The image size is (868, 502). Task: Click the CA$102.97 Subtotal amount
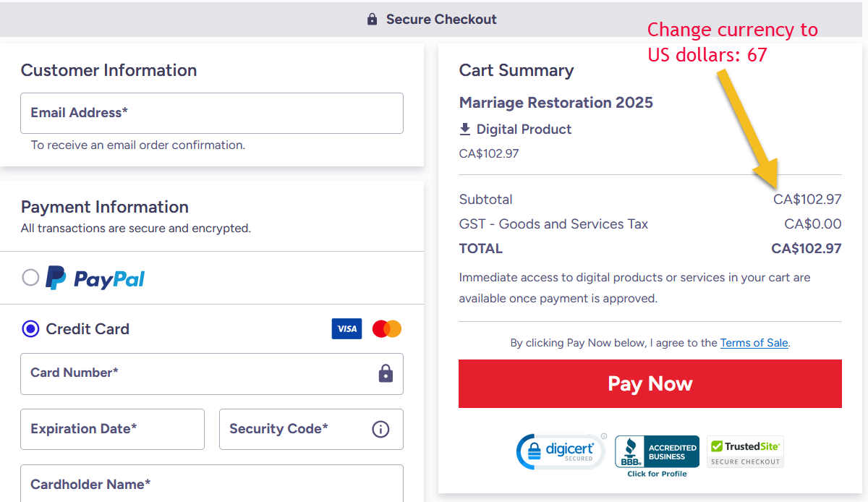pyautogui.click(x=807, y=200)
